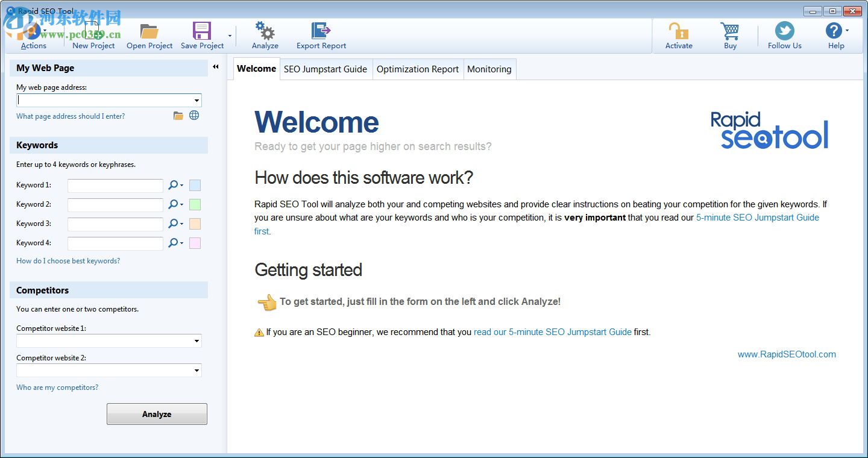Image resolution: width=868 pixels, height=458 pixels.
Task: Open the Optimization Report tab
Action: click(x=418, y=69)
